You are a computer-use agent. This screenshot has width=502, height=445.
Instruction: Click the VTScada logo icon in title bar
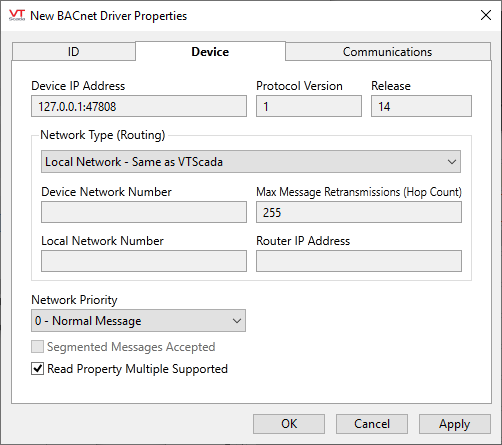tap(17, 15)
